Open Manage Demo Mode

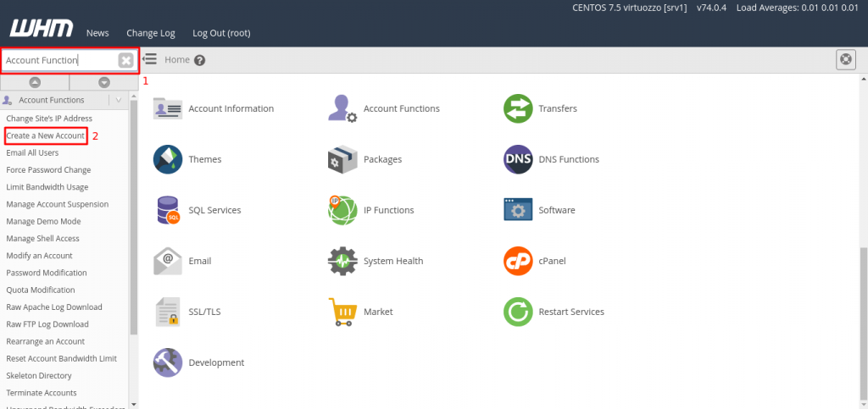tap(44, 221)
